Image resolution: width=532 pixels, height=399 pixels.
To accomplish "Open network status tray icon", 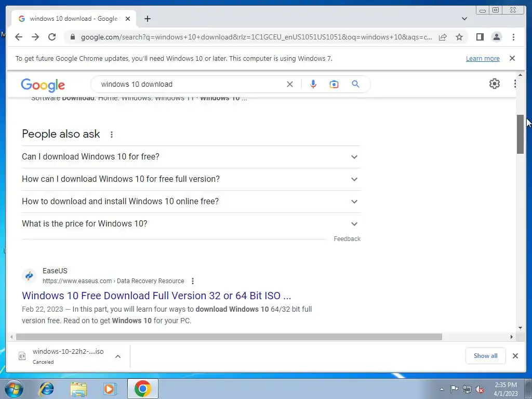I will pyautogui.click(x=467, y=389).
